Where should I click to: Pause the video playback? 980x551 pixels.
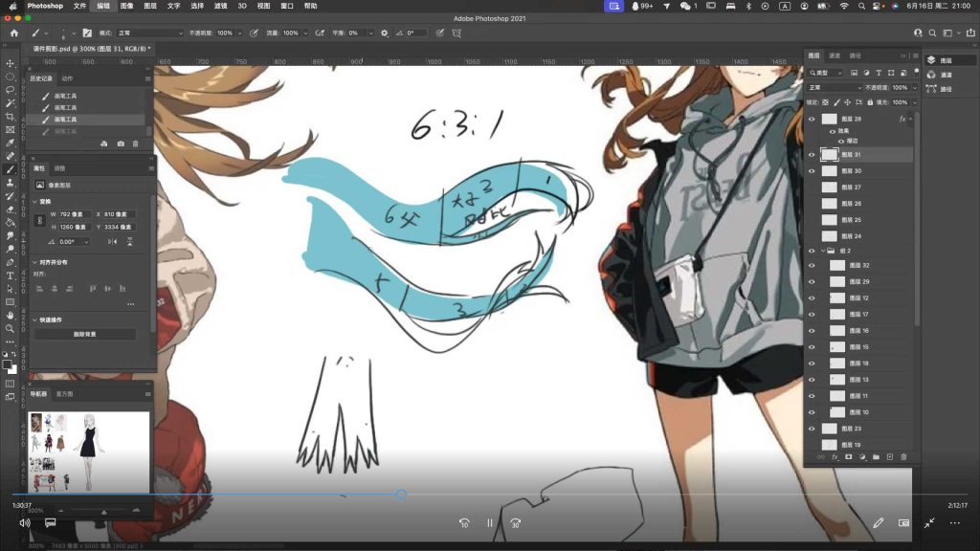point(489,523)
